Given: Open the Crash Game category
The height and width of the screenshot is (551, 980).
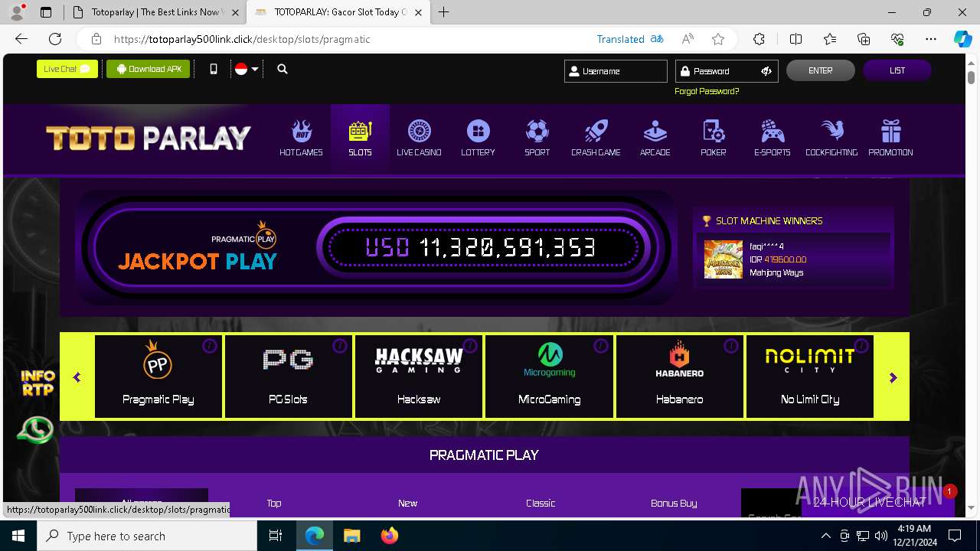Looking at the screenshot, I should (x=596, y=139).
